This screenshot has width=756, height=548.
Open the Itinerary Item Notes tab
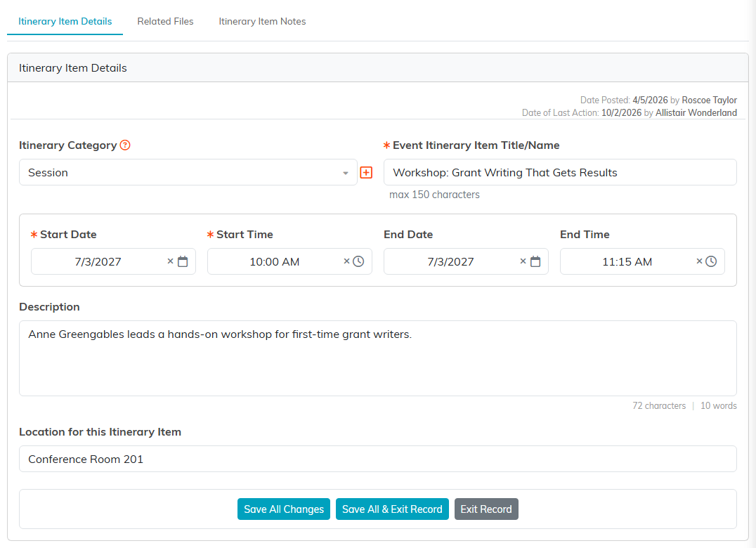(262, 21)
